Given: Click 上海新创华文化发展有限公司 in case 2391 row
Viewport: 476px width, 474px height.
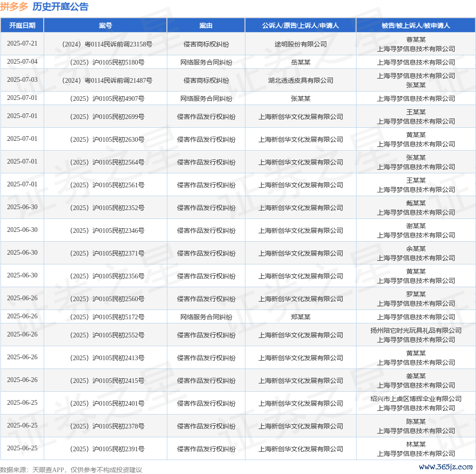Looking at the screenshot, I should 301,449.
